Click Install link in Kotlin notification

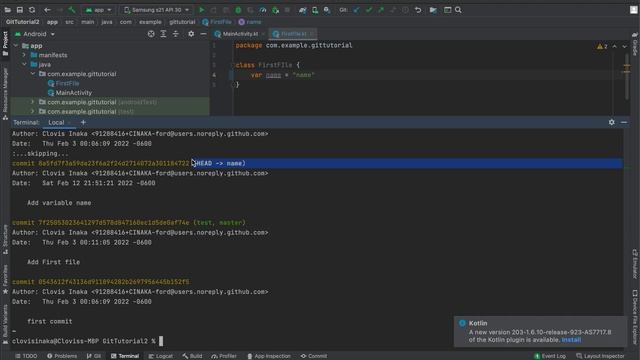(x=571, y=340)
